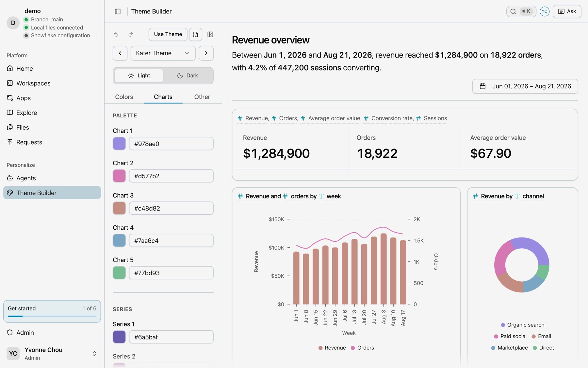Go to the next theme
The image size is (588, 368).
point(206,53)
